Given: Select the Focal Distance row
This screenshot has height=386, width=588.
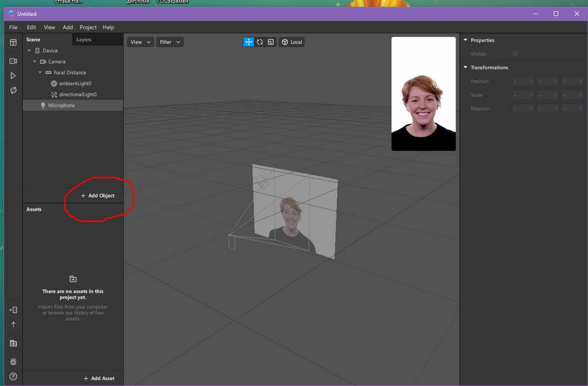Looking at the screenshot, I should (x=73, y=72).
